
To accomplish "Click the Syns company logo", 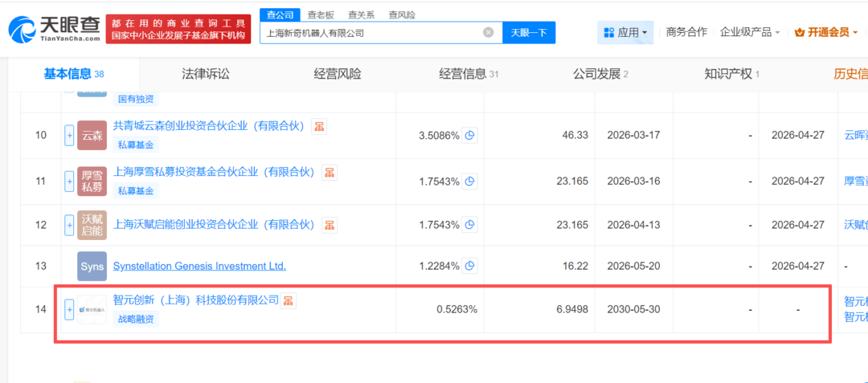I will [92, 266].
